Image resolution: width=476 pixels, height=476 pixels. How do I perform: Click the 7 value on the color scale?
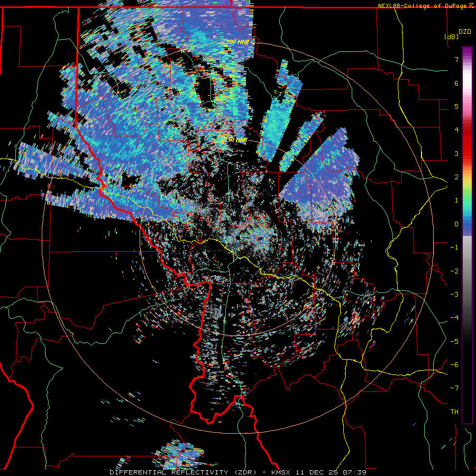456,59
